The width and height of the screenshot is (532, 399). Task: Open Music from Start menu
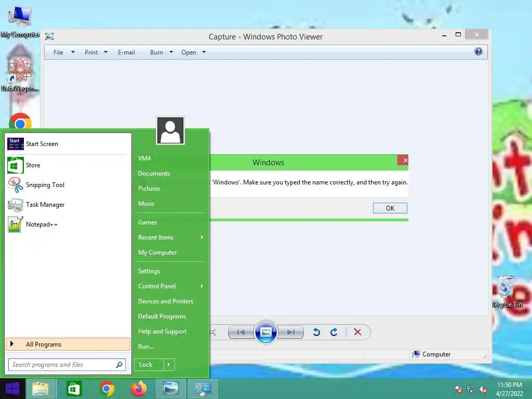click(146, 204)
